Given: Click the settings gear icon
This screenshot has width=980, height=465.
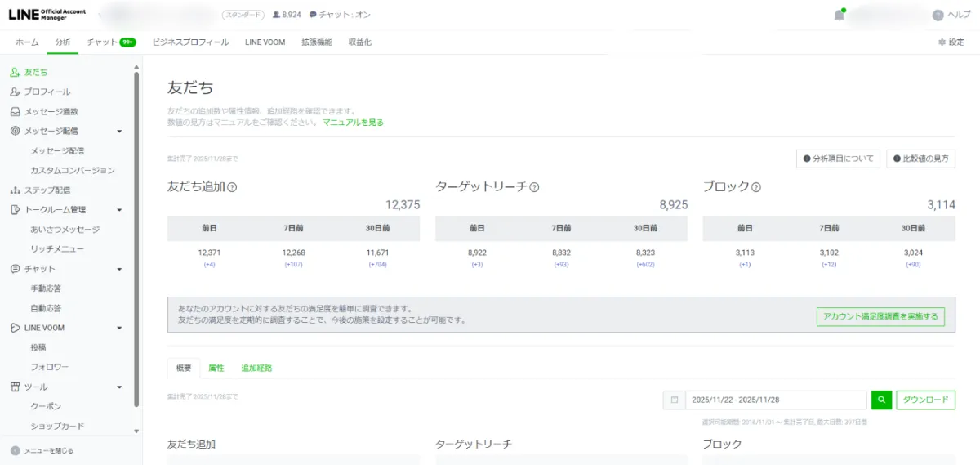Looking at the screenshot, I should 942,42.
